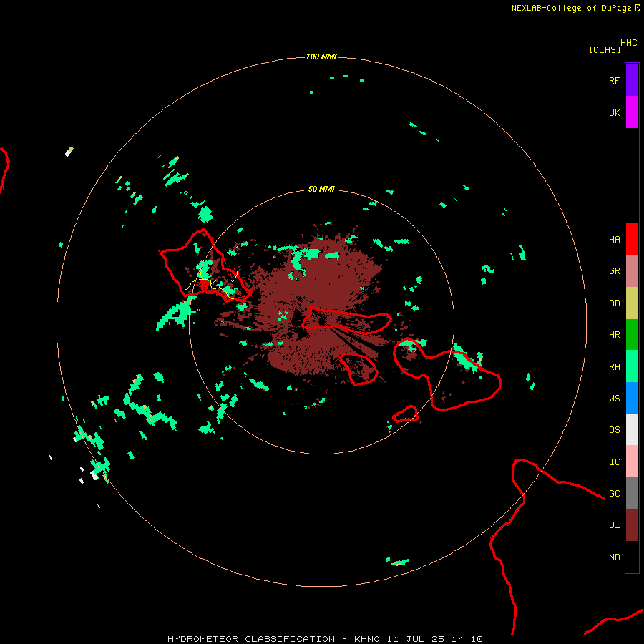This screenshot has height=644, width=644.
Task: Select the 'WS' legend label
Action: pyautogui.click(x=614, y=398)
